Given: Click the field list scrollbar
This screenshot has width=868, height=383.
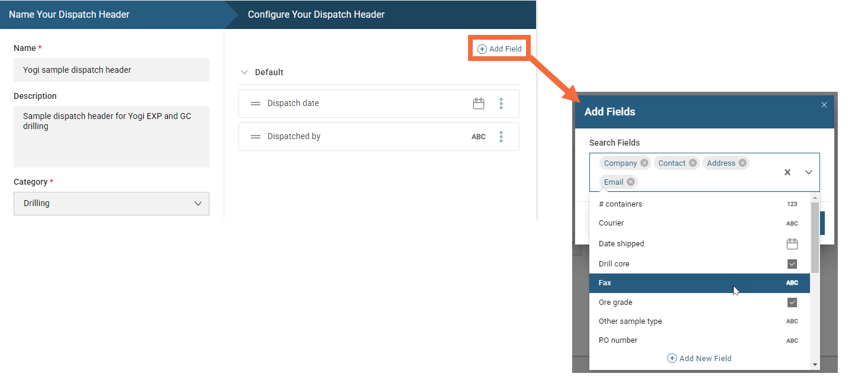Looking at the screenshot, I should 815,237.
